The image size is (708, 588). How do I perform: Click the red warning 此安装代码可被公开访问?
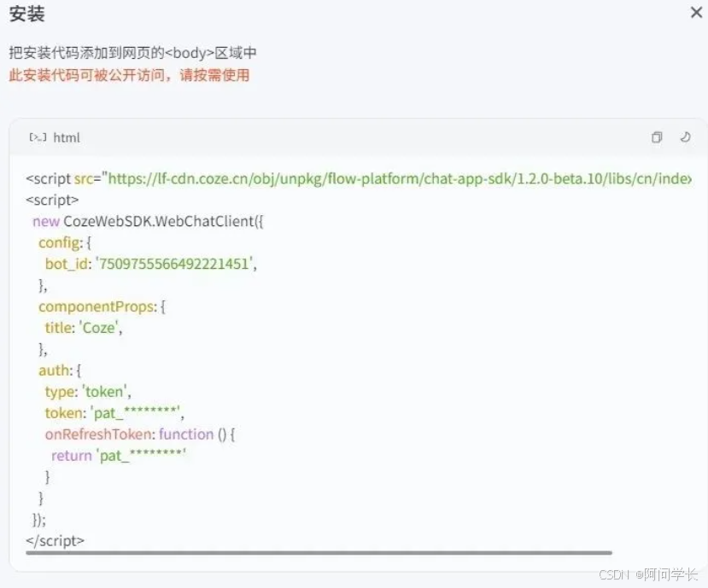click(x=129, y=75)
